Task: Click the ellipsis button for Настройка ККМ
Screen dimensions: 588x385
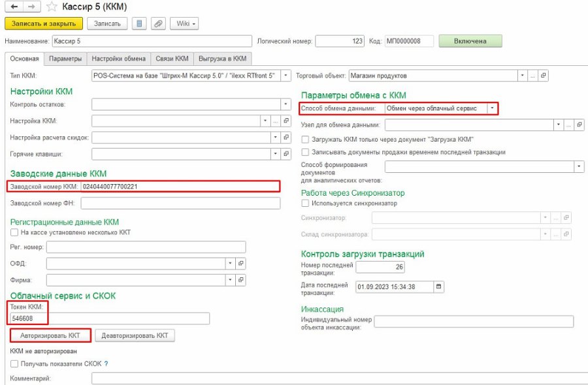Action: pyautogui.click(x=275, y=121)
